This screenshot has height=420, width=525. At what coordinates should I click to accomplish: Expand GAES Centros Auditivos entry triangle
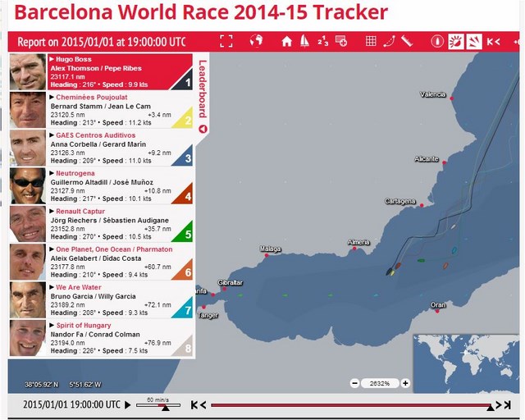[x=52, y=135]
